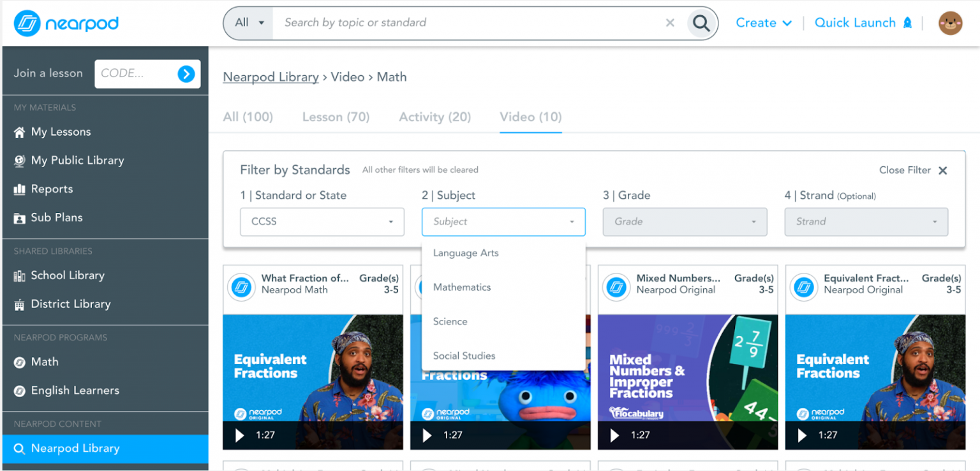Follow the Nearpod Library breadcrumb link
The image size is (980, 471).
(x=271, y=76)
